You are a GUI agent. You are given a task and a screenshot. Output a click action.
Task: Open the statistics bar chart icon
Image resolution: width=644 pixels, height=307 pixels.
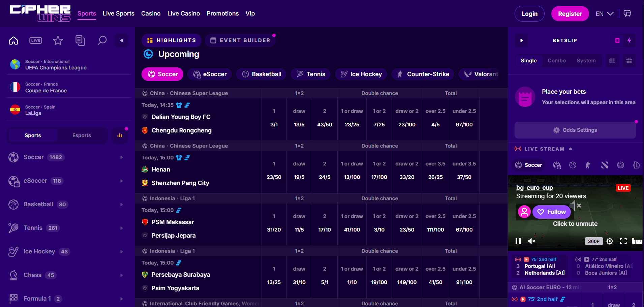click(120, 135)
